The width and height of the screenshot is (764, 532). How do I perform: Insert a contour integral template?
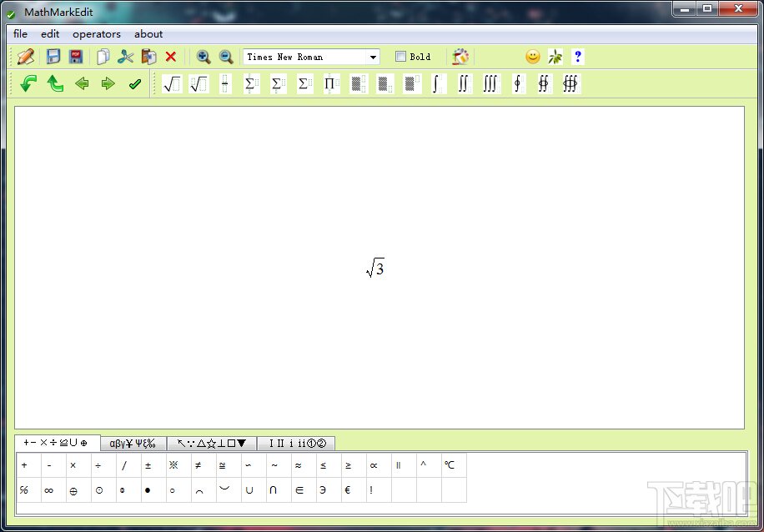(518, 83)
